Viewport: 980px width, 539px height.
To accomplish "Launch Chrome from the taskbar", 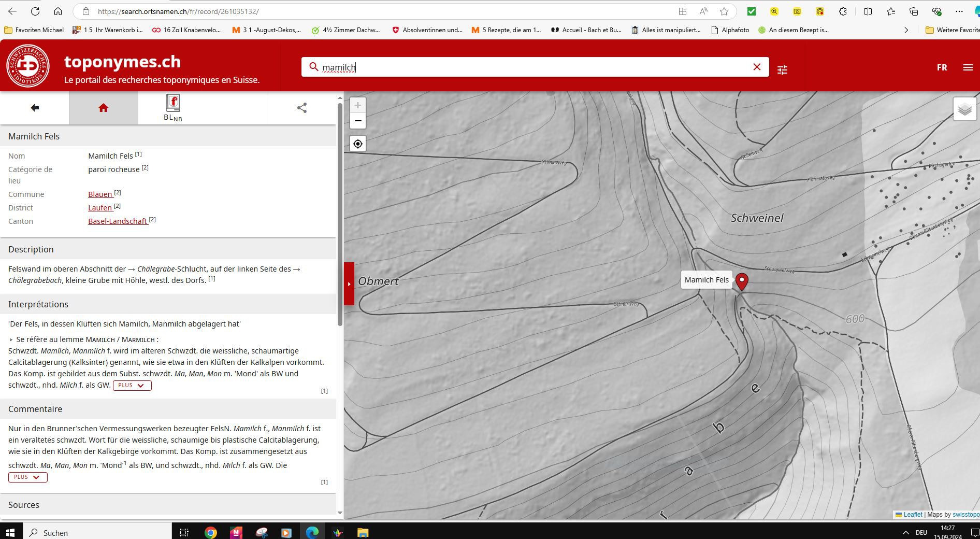I will pyautogui.click(x=211, y=532).
